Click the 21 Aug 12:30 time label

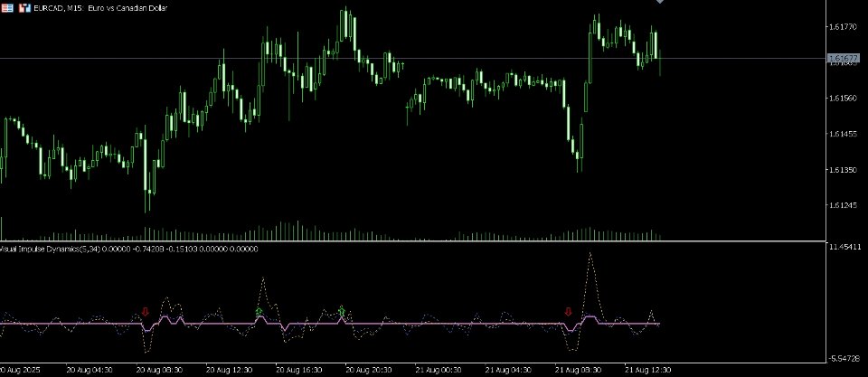click(x=647, y=369)
